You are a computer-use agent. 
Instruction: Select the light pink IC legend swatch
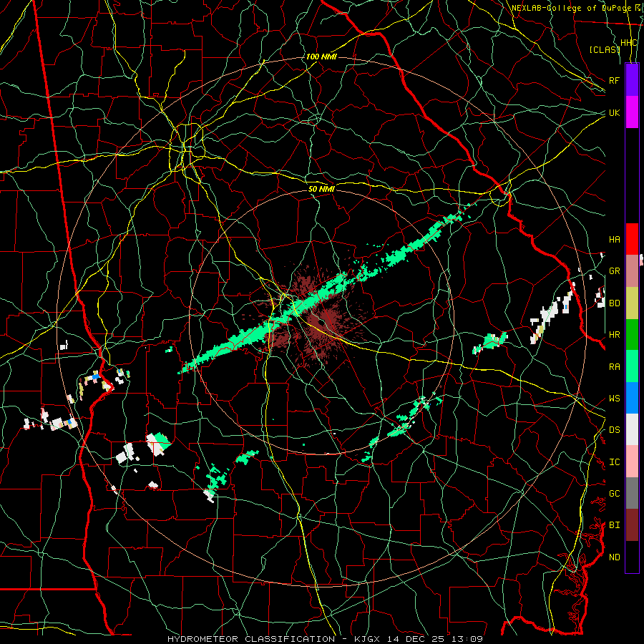point(632,462)
